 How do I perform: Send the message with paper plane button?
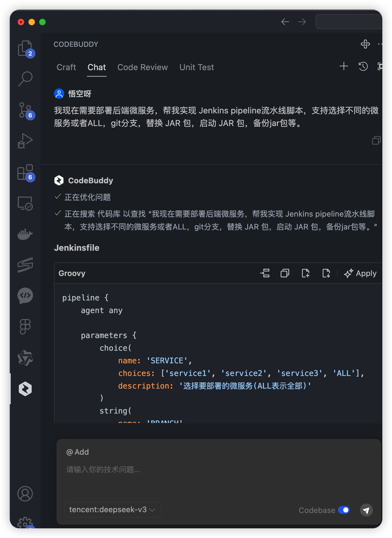(366, 510)
